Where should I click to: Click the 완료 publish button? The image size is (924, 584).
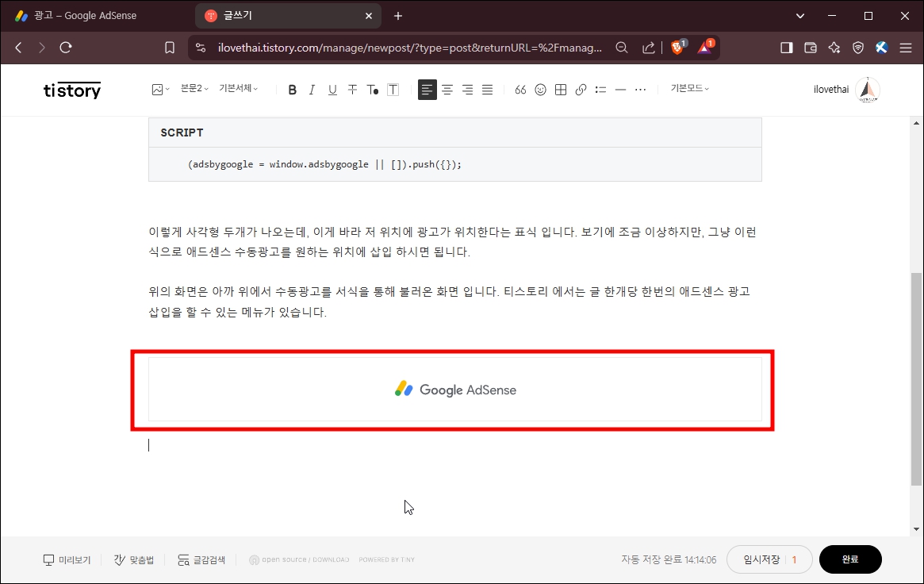(x=850, y=559)
